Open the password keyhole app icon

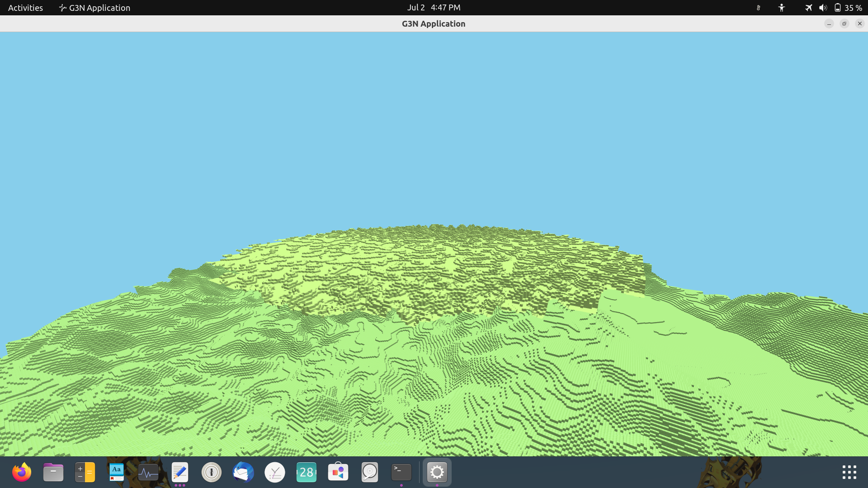pyautogui.click(x=212, y=473)
